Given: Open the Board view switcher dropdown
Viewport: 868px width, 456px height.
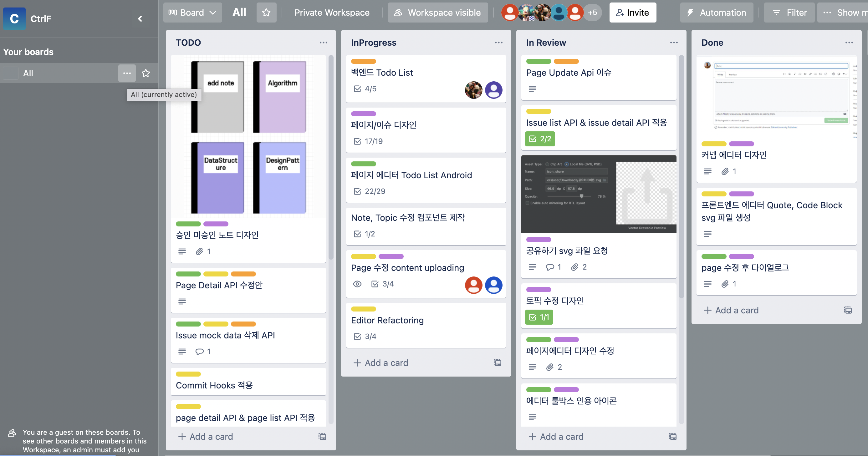Looking at the screenshot, I should click(x=192, y=13).
